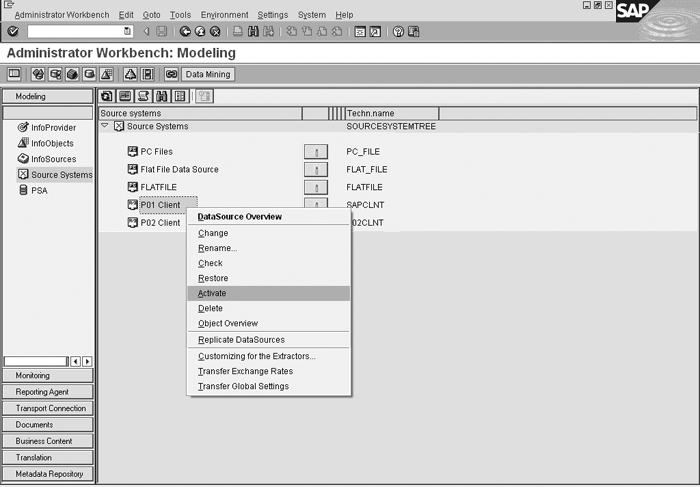Click the Find Next binoculars icon
700x487 pixels.
(268, 31)
